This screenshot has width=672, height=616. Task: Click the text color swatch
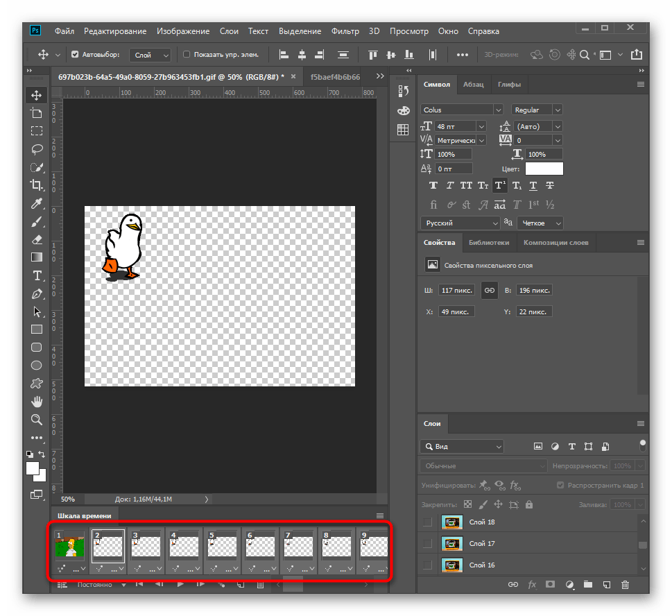coord(544,169)
